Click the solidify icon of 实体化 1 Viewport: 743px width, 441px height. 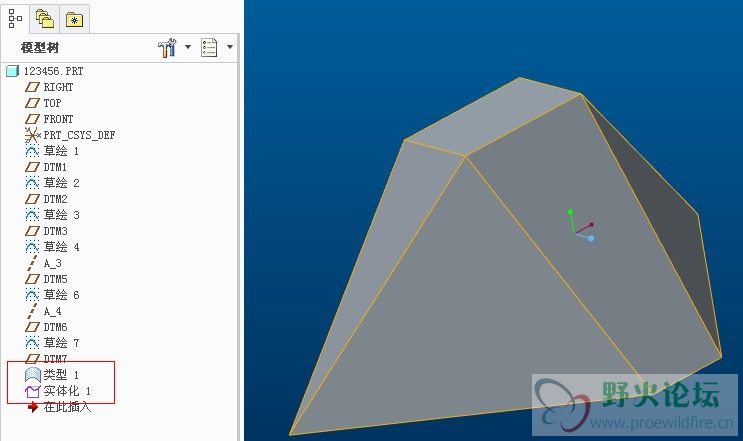tap(33, 391)
